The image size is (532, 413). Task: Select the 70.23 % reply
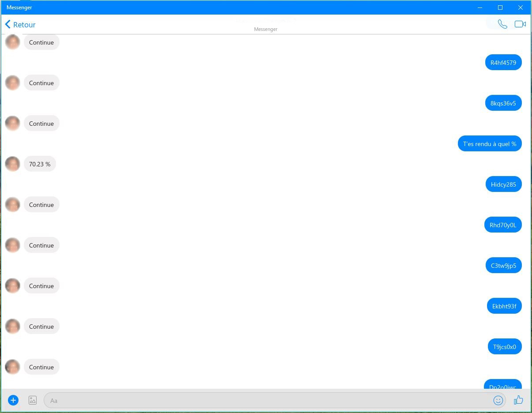[40, 164]
